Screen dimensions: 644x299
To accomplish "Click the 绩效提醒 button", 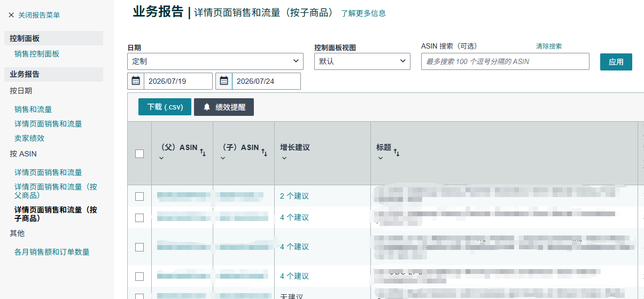I will [x=224, y=107].
